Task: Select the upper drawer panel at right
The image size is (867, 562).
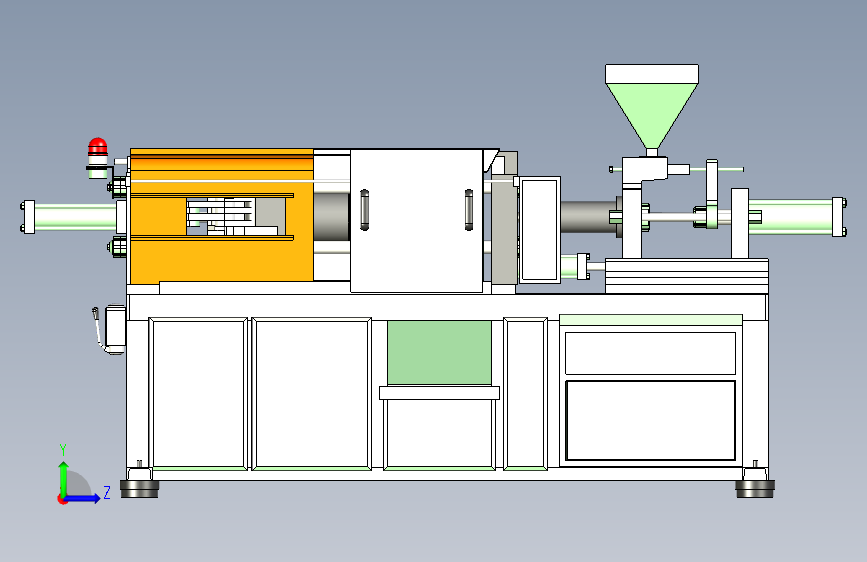Action: point(650,353)
